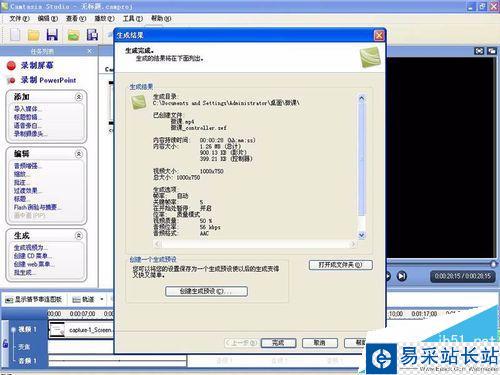500x375 pixels.
Task: Click the 缩放 link
Action: tap(22, 174)
